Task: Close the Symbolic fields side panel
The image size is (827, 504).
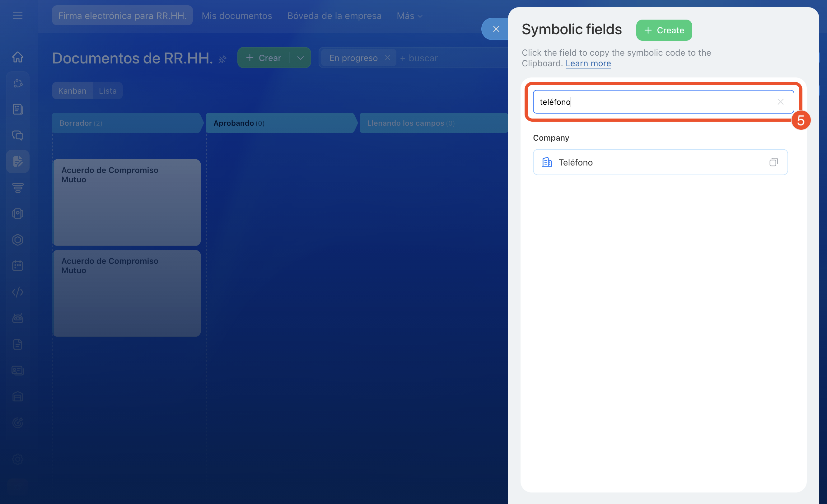Action: [496, 29]
